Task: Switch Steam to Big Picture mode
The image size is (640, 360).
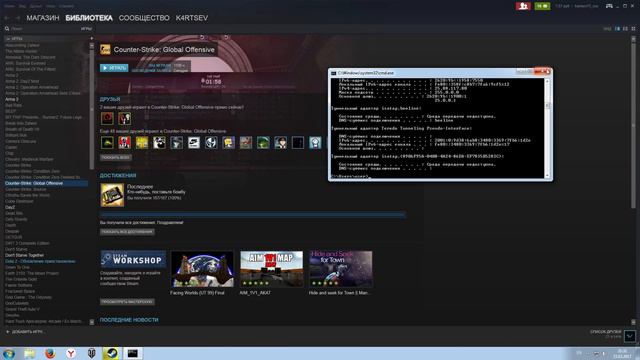Action: (609, 6)
